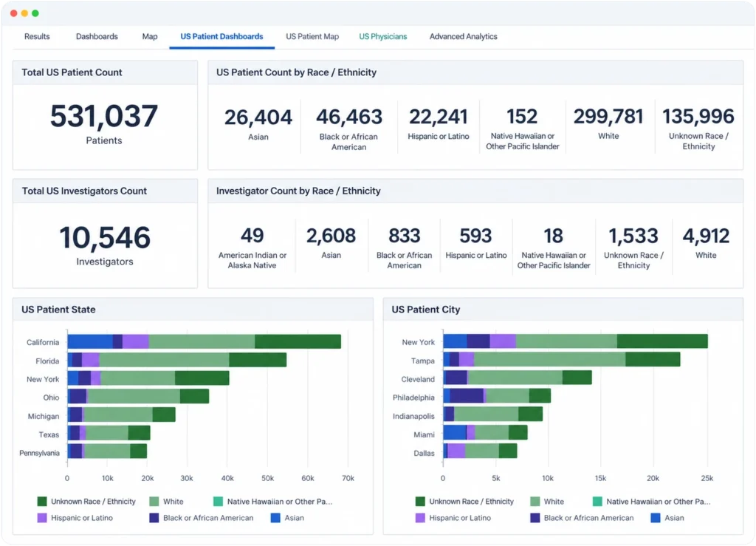Toggle White legend swatch in US Patient City chart

click(535, 502)
